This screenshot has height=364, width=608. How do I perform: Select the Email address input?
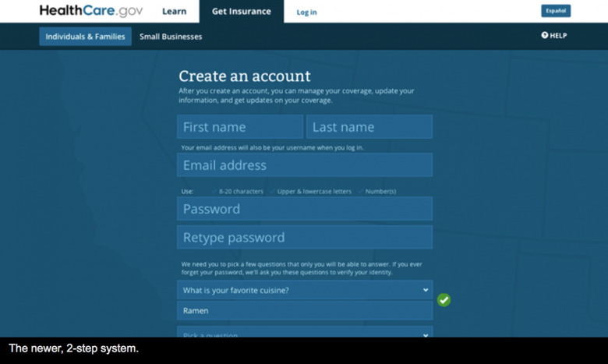305,165
